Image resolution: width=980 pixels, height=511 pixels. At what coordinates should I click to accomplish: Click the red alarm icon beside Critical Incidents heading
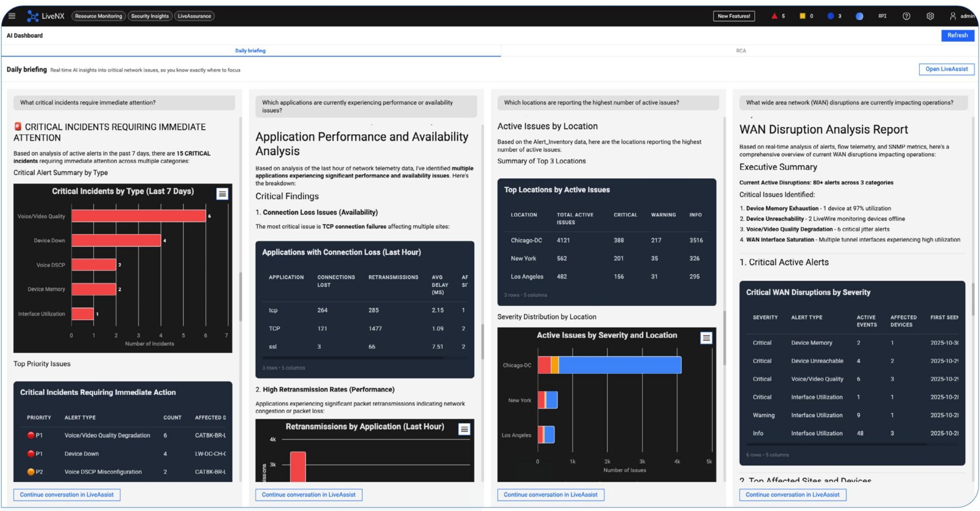click(x=18, y=126)
